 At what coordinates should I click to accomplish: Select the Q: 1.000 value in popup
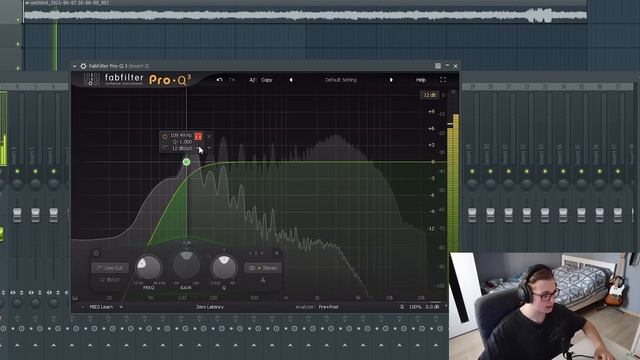pyautogui.click(x=182, y=142)
